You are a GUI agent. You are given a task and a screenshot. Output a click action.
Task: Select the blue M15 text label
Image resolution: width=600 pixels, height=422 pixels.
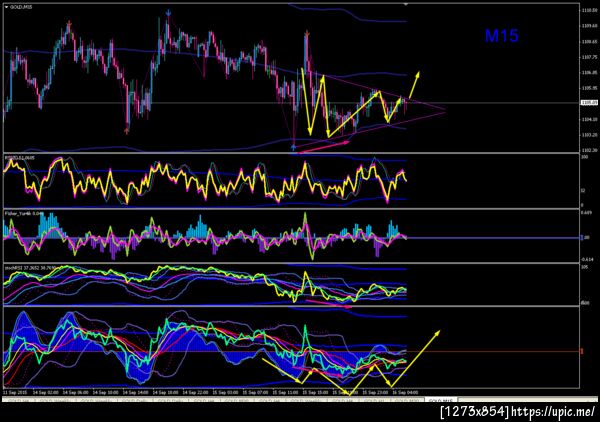[x=502, y=36]
